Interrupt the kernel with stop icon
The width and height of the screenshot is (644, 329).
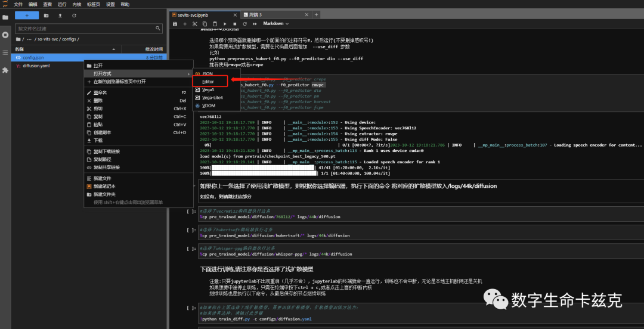coord(235,24)
